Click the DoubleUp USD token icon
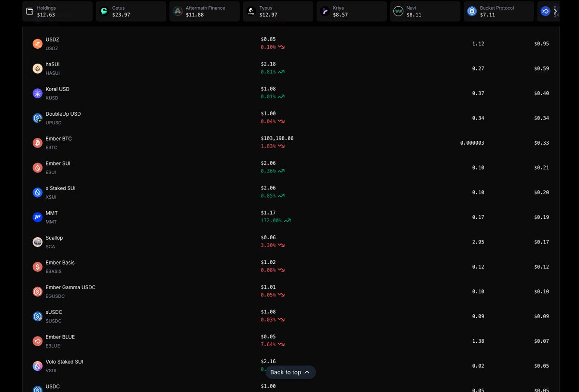 pyautogui.click(x=38, y=118)
